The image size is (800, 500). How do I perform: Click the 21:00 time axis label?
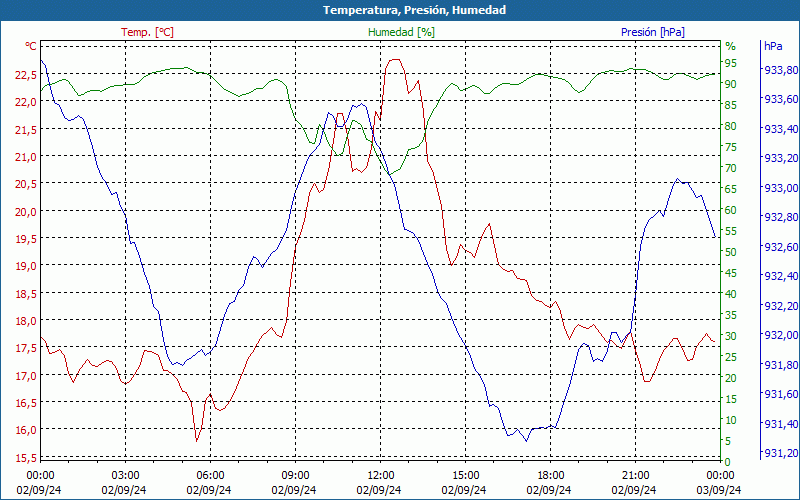coord(635,474)
